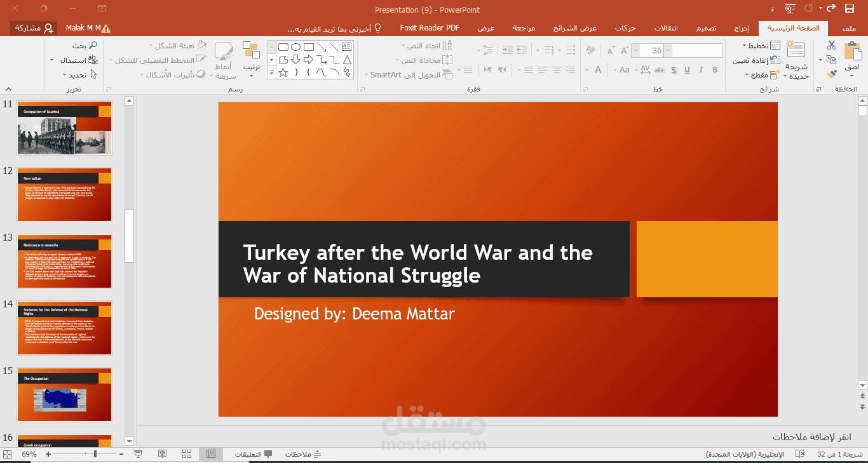
Task: Click انقر لإضافة ملاحظات notes field
Action: (x=812, y=437)
